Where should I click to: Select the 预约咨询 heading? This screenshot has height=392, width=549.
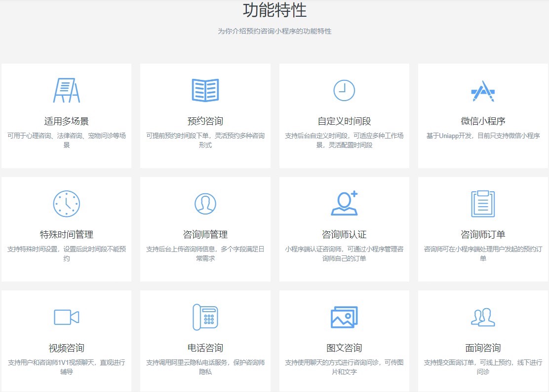coord(205,121)
